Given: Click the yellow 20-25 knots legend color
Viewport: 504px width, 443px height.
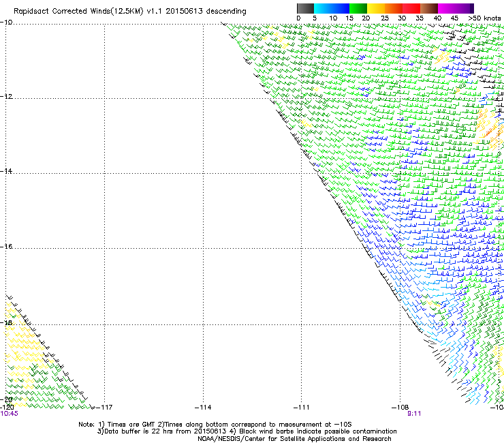Looking at the screenshot, I should (376, 8).
